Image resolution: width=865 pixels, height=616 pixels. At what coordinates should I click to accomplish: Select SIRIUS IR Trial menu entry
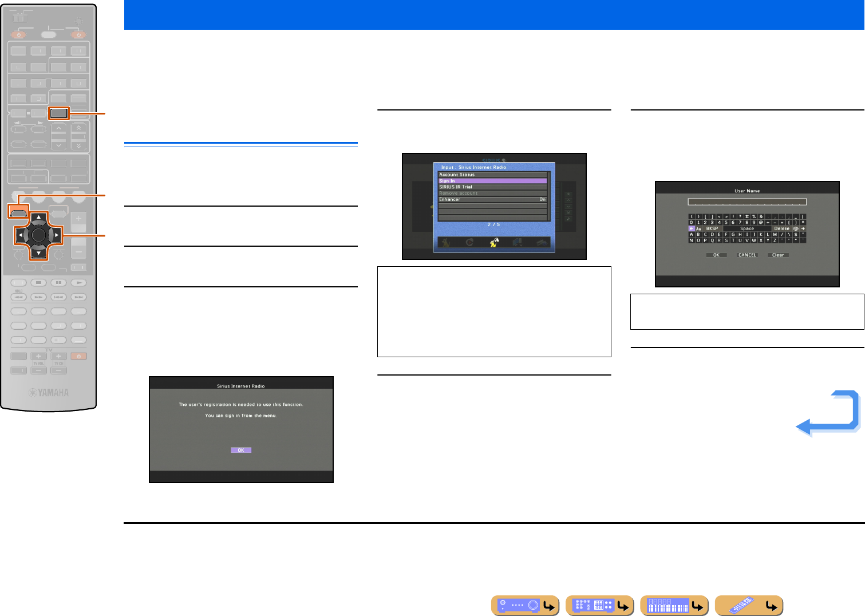(492, 187)
